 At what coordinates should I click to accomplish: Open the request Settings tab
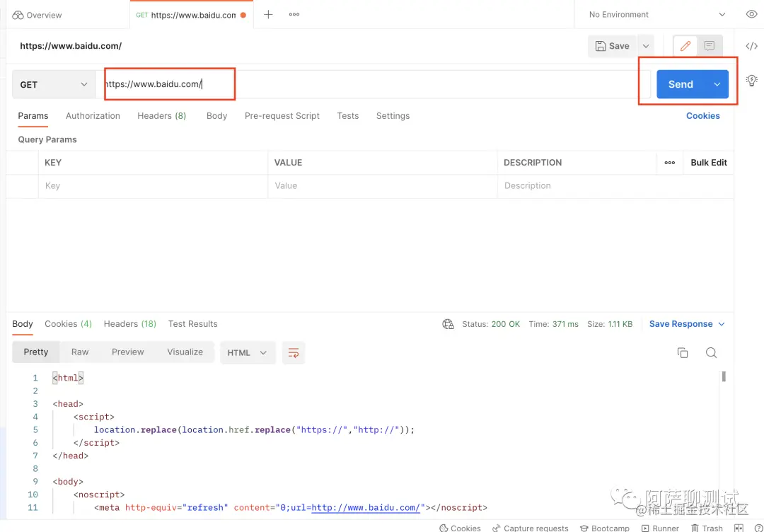tap(393, 116)
